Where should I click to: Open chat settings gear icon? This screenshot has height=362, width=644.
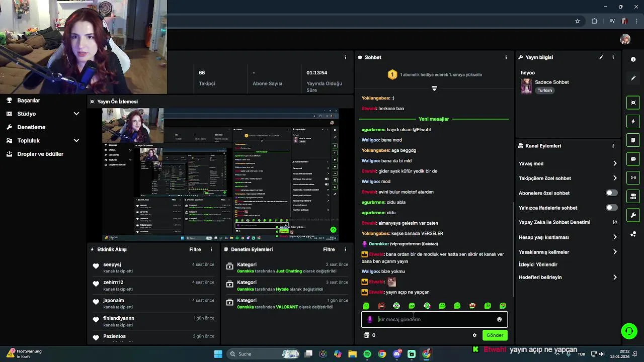point(474,335)
